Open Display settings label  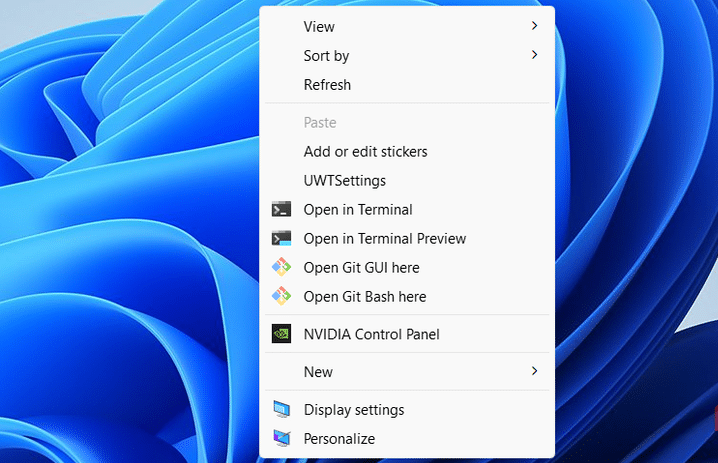coord(354,410)
